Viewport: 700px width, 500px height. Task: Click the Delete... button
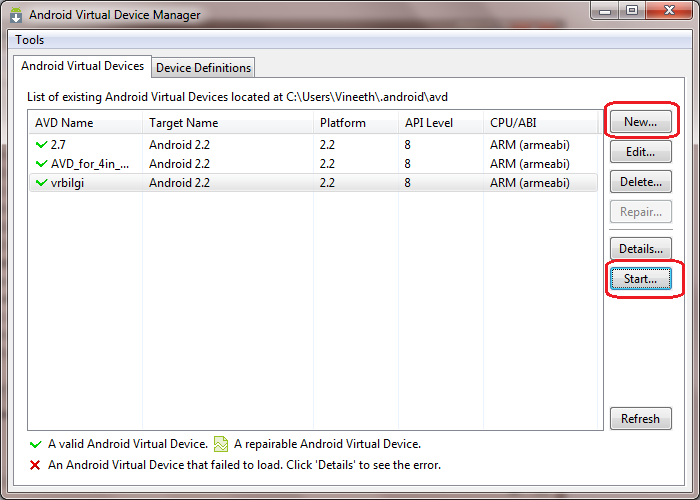click(641, 182)
